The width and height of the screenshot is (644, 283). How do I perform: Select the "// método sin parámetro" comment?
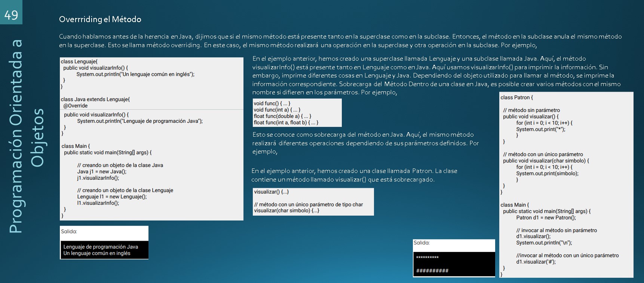coord(531,110)
